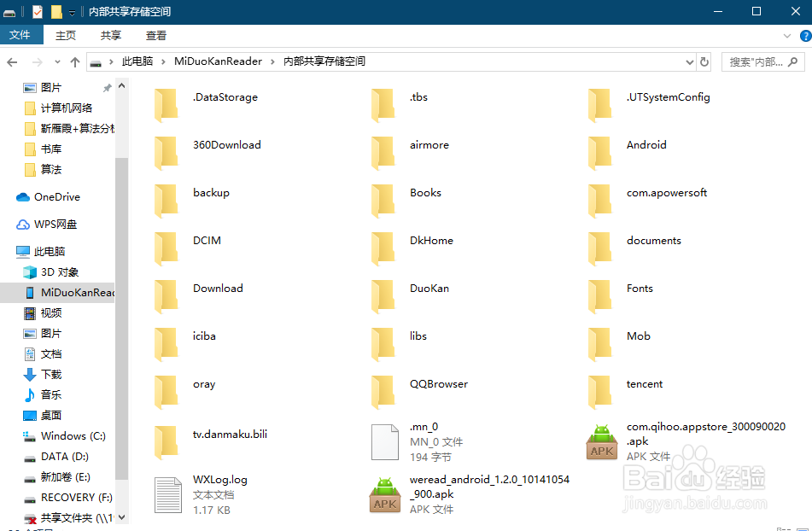This screenshot has width=812, height=531.
Task: Select the backup folder icon
Action: pyautogui.click(x=166, y=201)
